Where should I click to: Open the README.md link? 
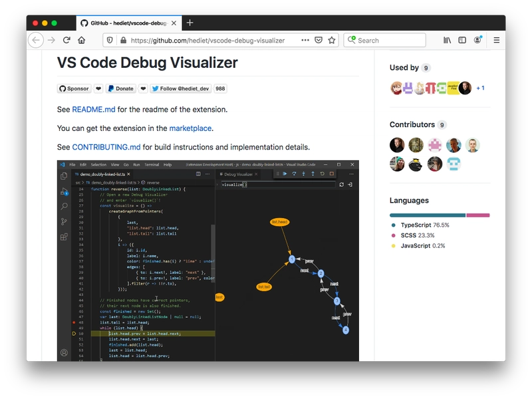click(x=94, y=110)
